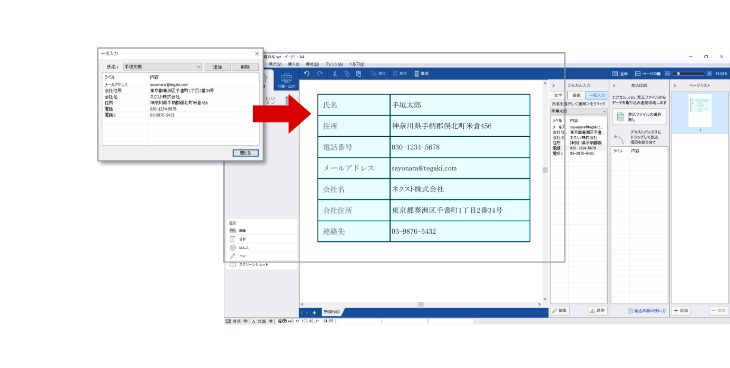Click the Undo arrow in the toolbar

tap(306, 74)
